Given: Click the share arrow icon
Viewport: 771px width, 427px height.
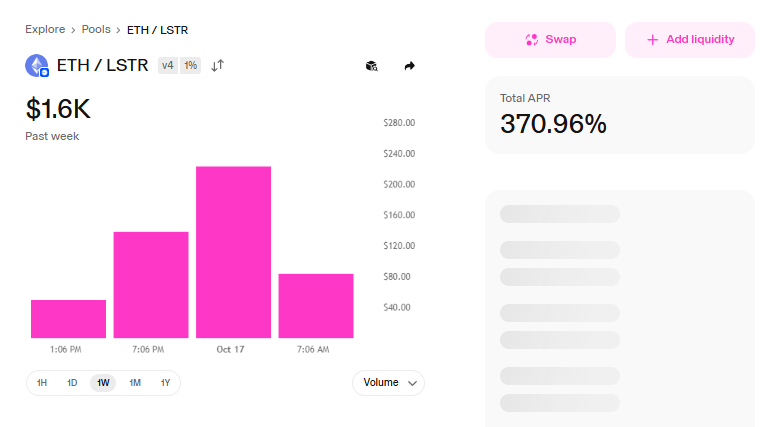Looking at the screenshot, I should tap(409, 66).
